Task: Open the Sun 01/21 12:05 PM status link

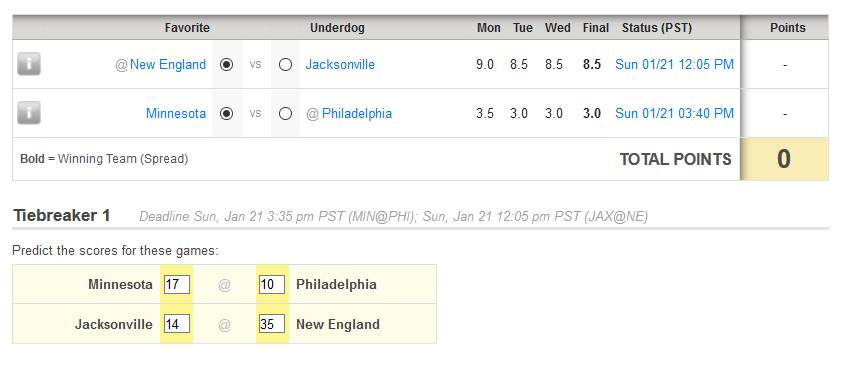Action: pos(675,65)
